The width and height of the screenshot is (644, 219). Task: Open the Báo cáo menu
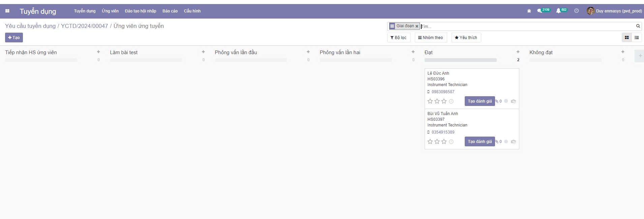tap(170, 11)
